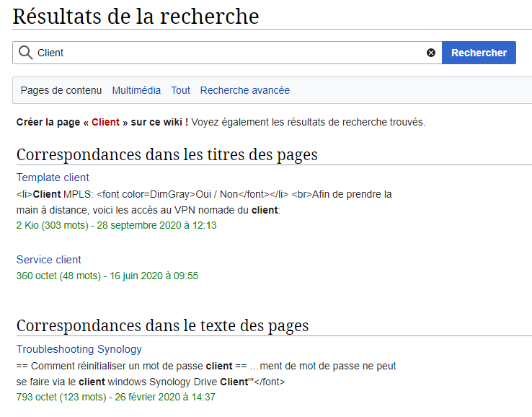Click the red Client create-page link

105,122
